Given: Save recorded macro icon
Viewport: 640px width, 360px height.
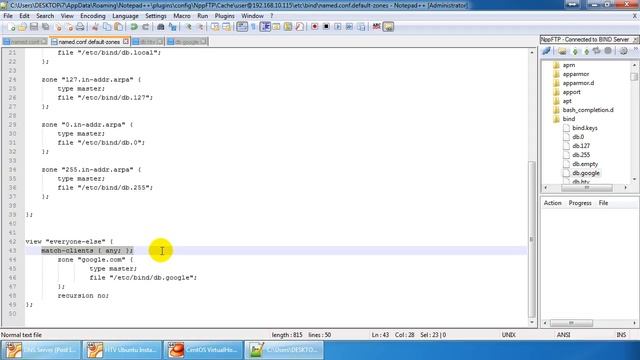Looking at the screenshot, I should pos(361,27).
